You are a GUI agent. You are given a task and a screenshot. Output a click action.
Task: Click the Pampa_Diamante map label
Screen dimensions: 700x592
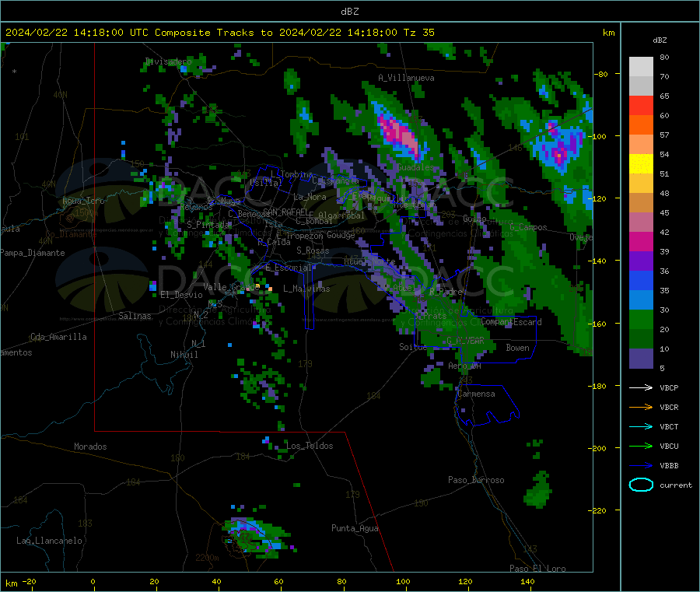click(x=33, y=253)
